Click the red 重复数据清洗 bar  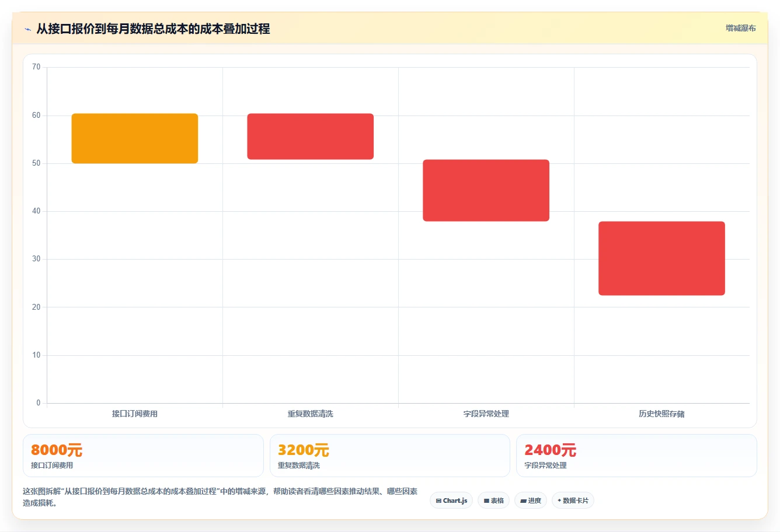(x=311, y=136)
